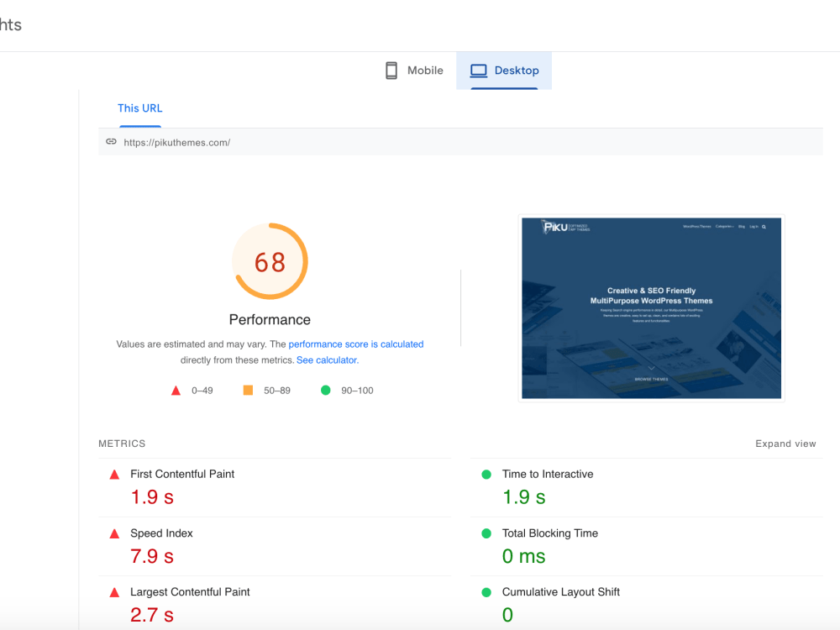Click the desktop laptop icon

coord(479,71)
